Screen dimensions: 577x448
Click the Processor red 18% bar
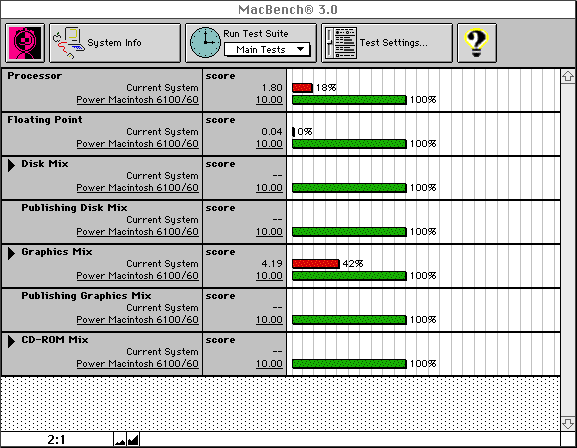(x=302, y=88)
